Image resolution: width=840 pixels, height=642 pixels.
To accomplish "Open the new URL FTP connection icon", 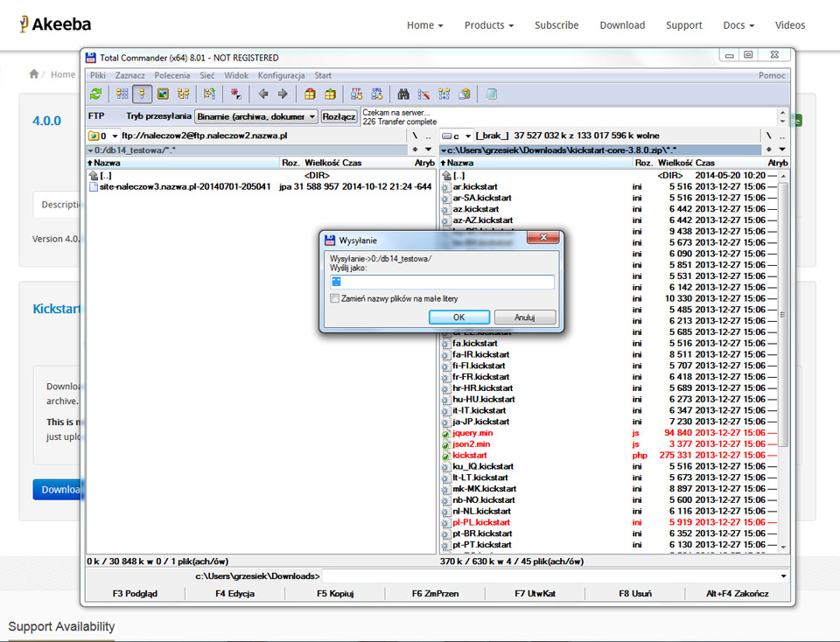I will point(377,94).
